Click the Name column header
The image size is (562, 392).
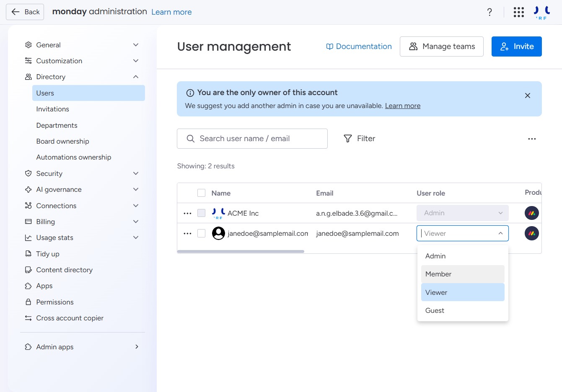pyautogui.click(x=221, y=193)
